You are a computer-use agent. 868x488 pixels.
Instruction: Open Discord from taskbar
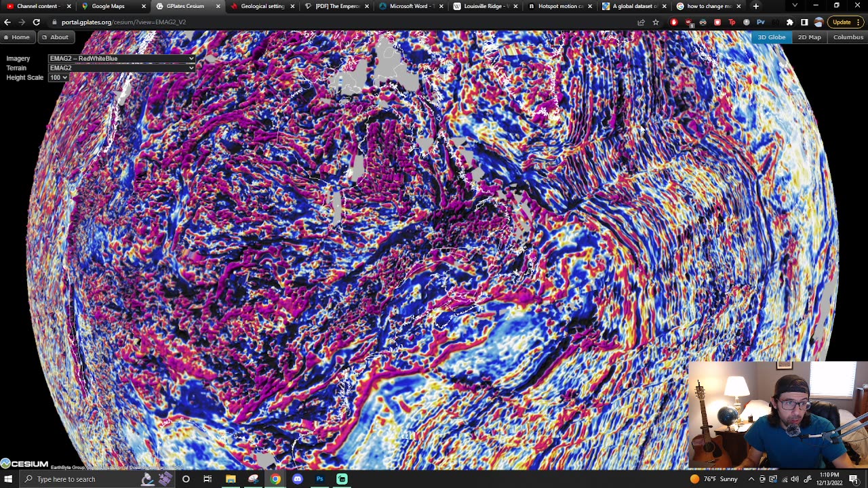[298, 479]
